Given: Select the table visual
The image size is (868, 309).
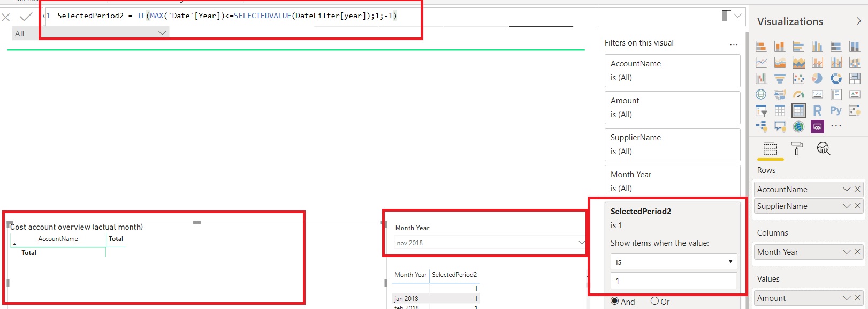Looking at the screenshot, I should coord(780,111).
